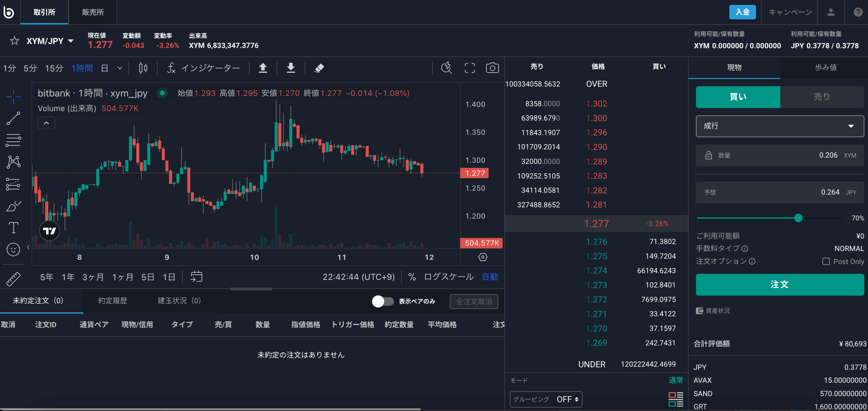Click the 注文 order submit button
Viewport: 868px width, 411px height.
pyautogui.click(x=780, y=285)
